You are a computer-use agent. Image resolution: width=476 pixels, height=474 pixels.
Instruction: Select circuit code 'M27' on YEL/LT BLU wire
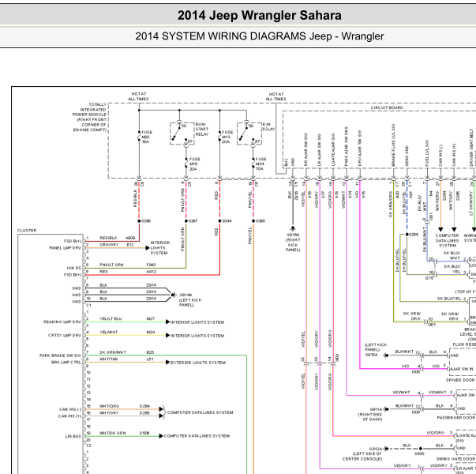coord(150,318)
